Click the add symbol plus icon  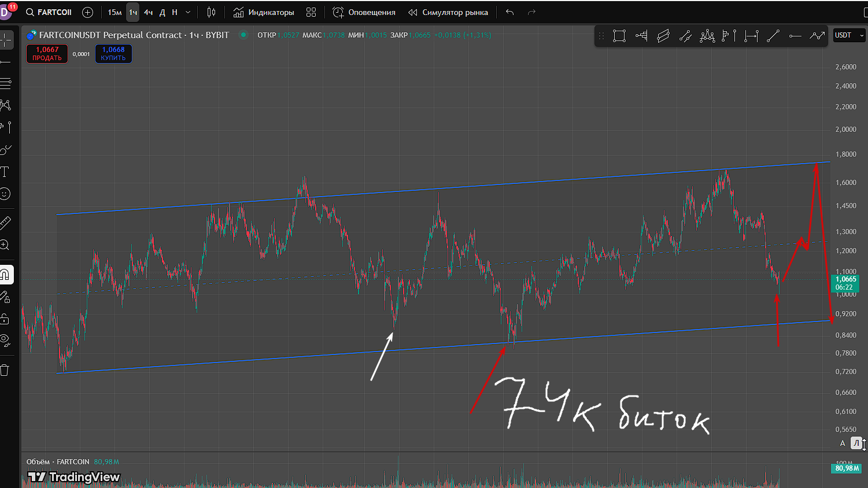tap(88, 12)
